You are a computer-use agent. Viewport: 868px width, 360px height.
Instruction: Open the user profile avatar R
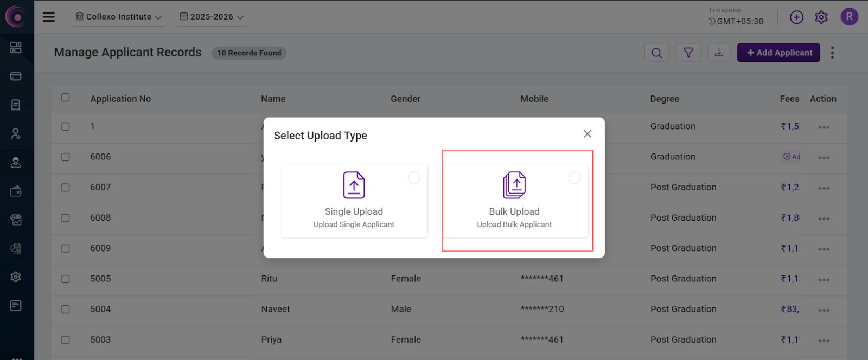click(x=849, y=17)
